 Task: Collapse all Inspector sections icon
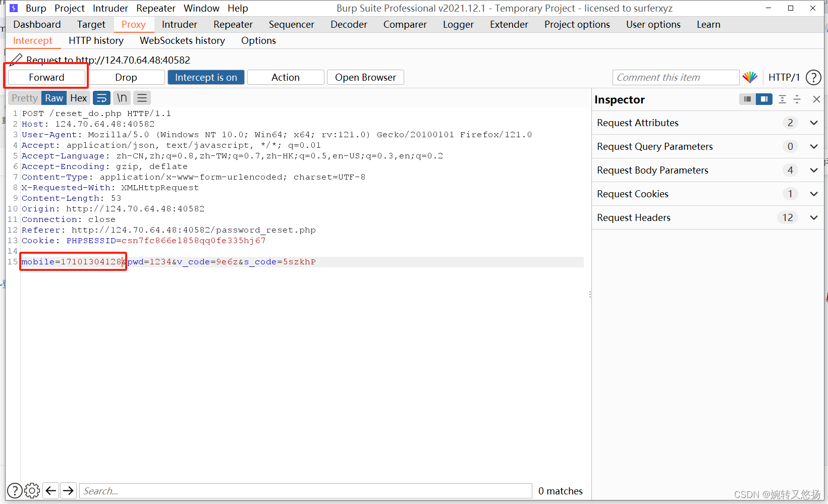pos(797,99)
